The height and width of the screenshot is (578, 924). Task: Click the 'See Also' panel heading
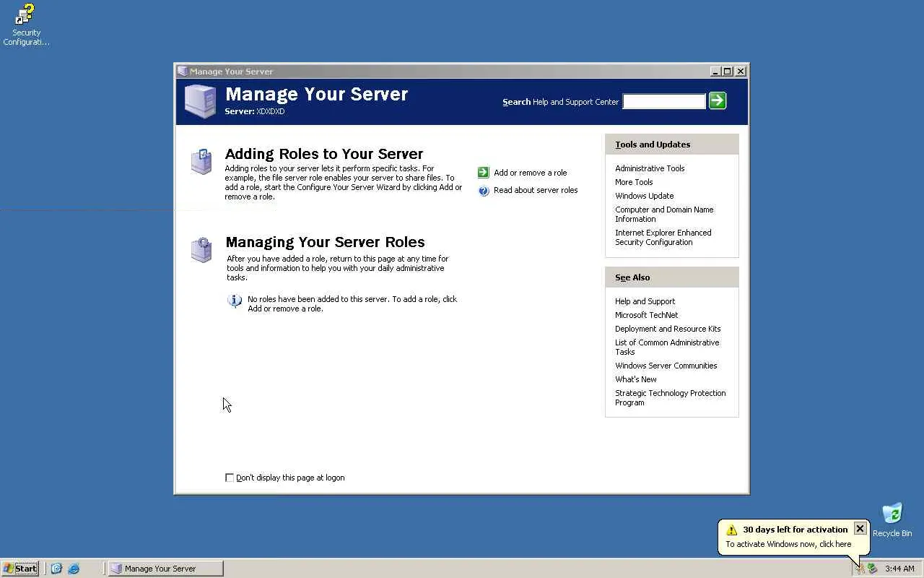tap(632, 277)
